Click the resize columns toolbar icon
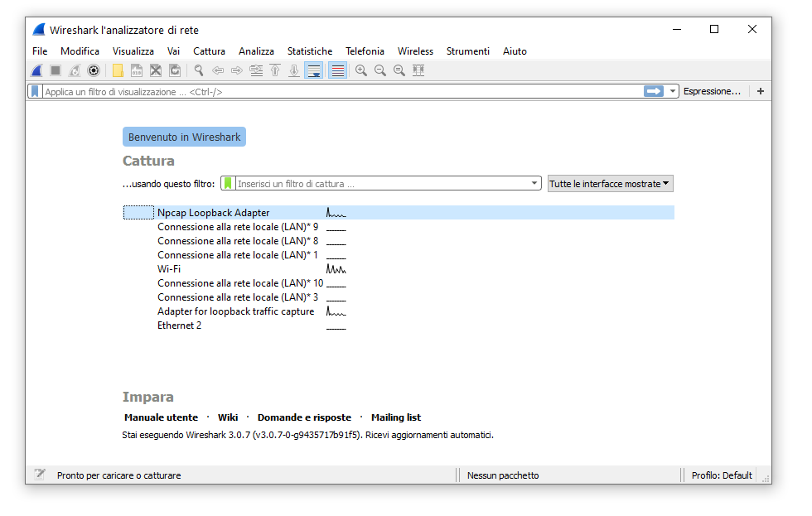The width and height of the screenshot is (812, 516). 418,70
